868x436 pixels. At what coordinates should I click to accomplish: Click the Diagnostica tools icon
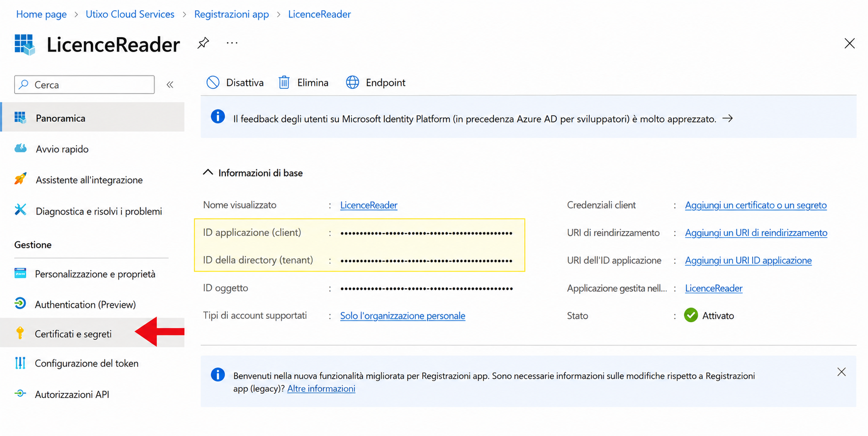[x=20, y=210]
